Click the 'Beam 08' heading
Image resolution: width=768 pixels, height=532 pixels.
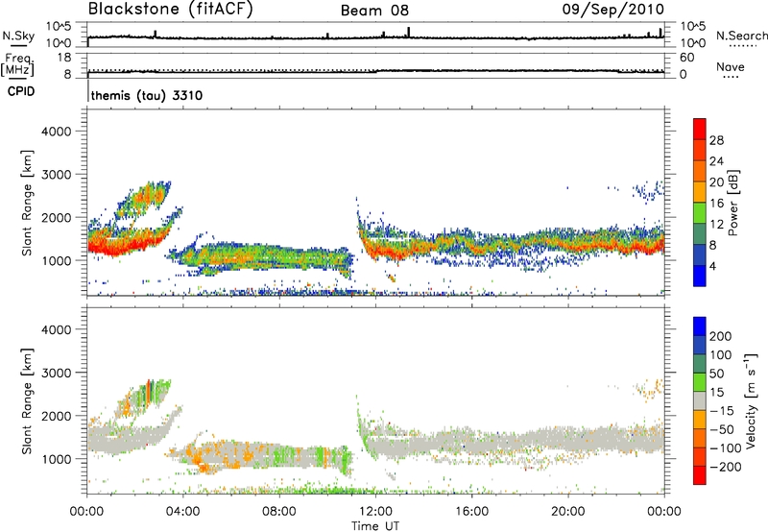(374, 11)
